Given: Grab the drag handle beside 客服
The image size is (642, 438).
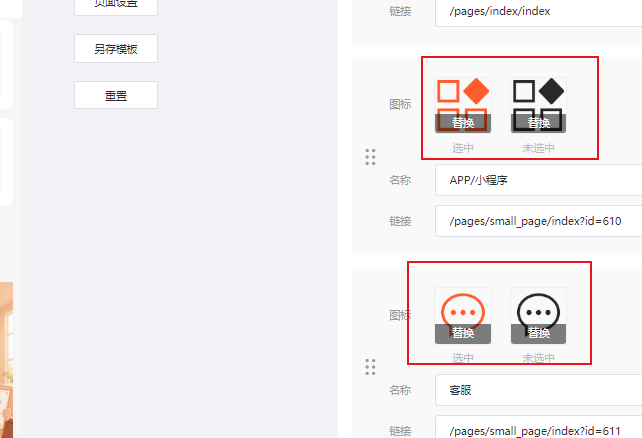Looking at the screenshot, I should coord(370,367).
